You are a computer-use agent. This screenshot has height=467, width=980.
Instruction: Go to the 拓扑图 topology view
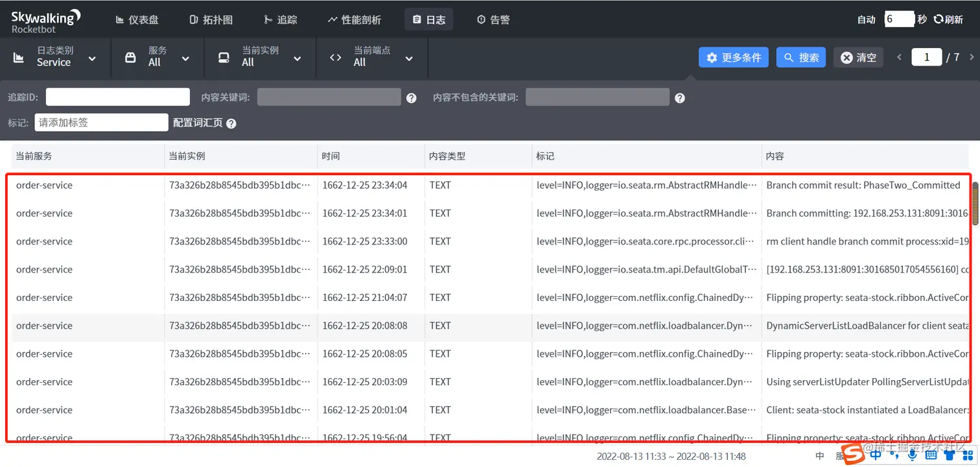click(211, 19)
